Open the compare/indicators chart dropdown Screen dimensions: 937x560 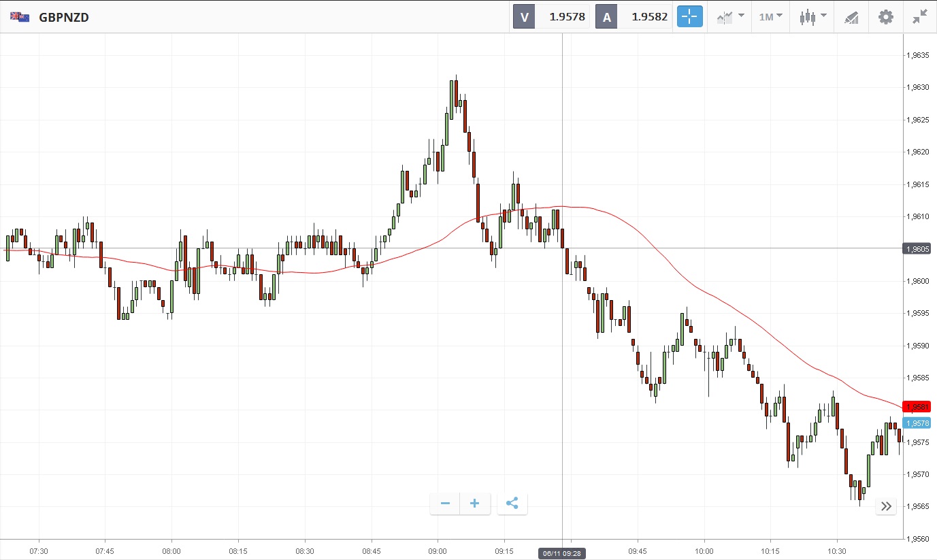730,17
